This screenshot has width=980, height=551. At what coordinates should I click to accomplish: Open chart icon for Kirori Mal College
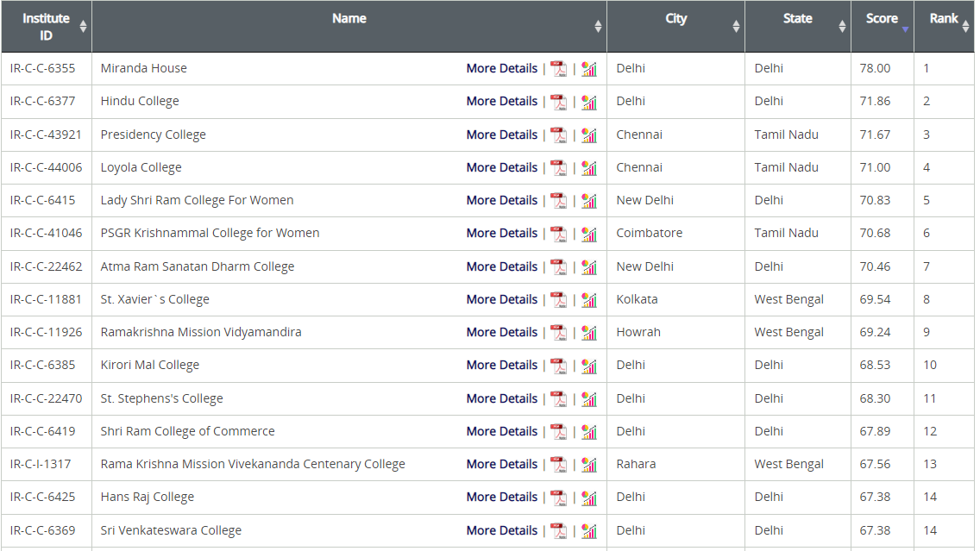(588, 366)
